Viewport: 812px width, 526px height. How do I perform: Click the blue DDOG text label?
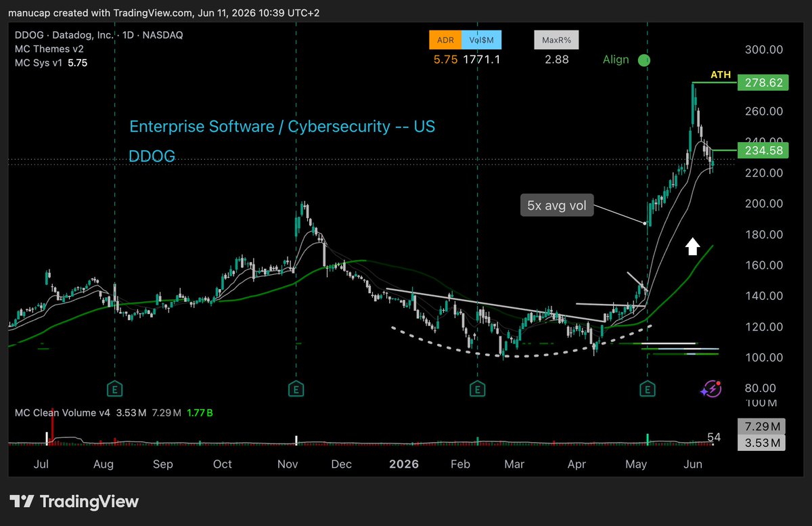tap(152, 156)
